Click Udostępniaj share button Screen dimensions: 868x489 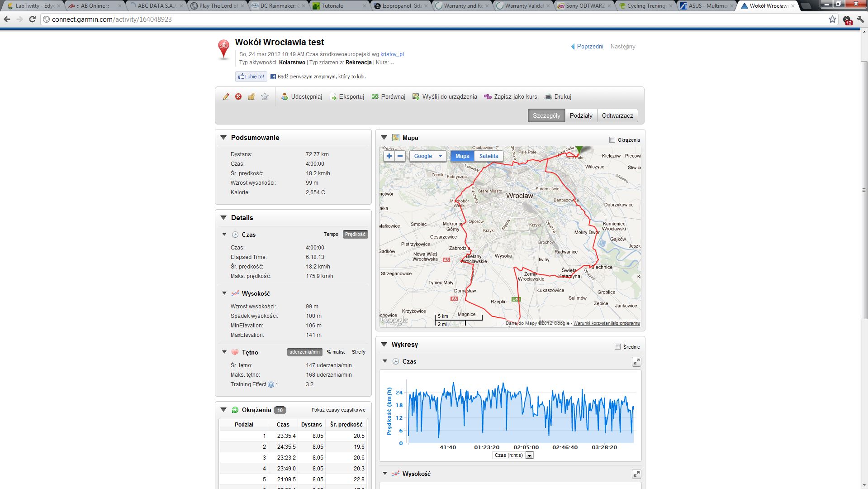(x=302, y=96)
